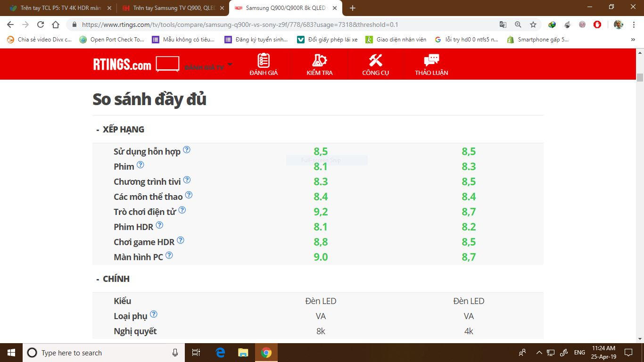Open Smartphone gấp 5 bookmark
644x362 pixels.
point(538,40)
